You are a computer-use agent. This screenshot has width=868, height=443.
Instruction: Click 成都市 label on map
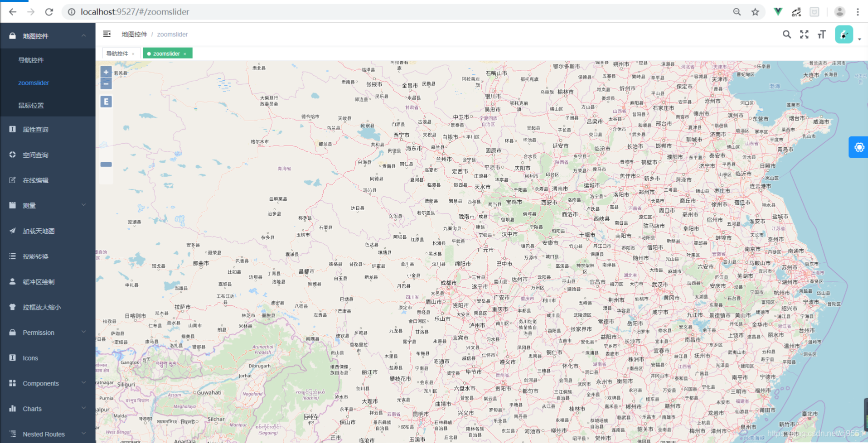pyautogui.click(x=448, y=283)
